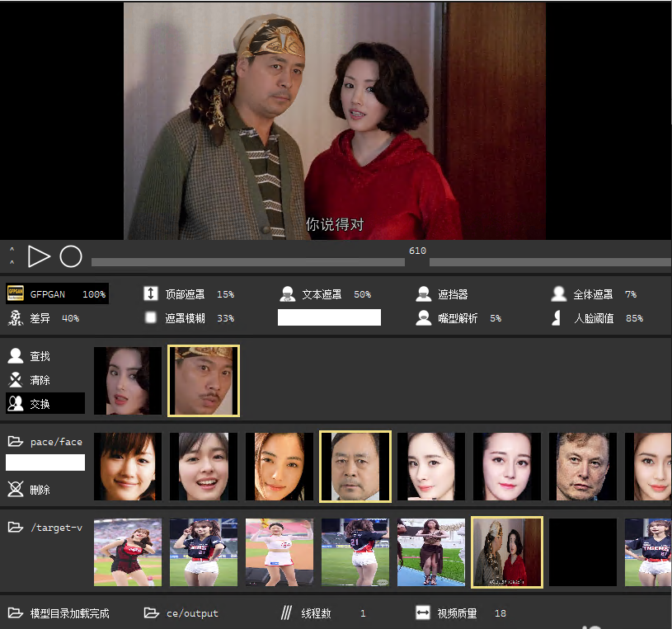Click the threads value 1
672x629 pixels.
click(x=363, y=613)
